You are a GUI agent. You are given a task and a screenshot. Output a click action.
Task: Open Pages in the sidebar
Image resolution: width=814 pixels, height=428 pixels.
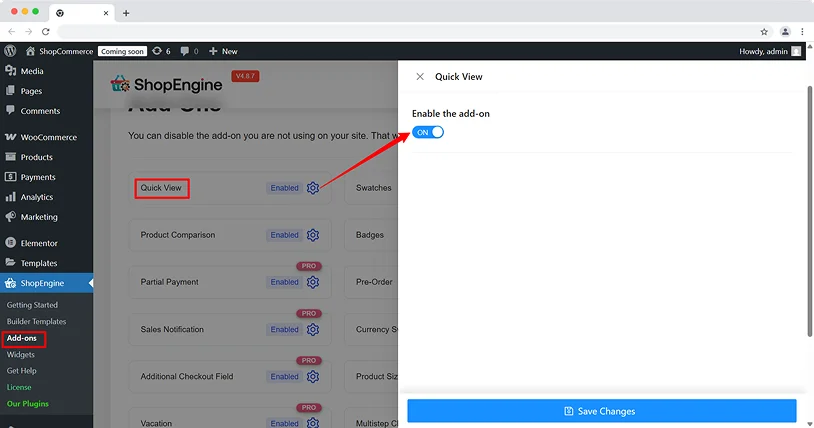click(x=47, y=91)
